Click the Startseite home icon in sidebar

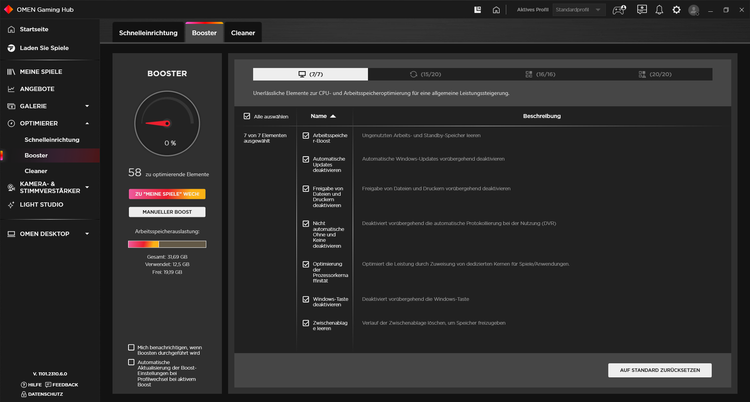(x=11, y=29)
